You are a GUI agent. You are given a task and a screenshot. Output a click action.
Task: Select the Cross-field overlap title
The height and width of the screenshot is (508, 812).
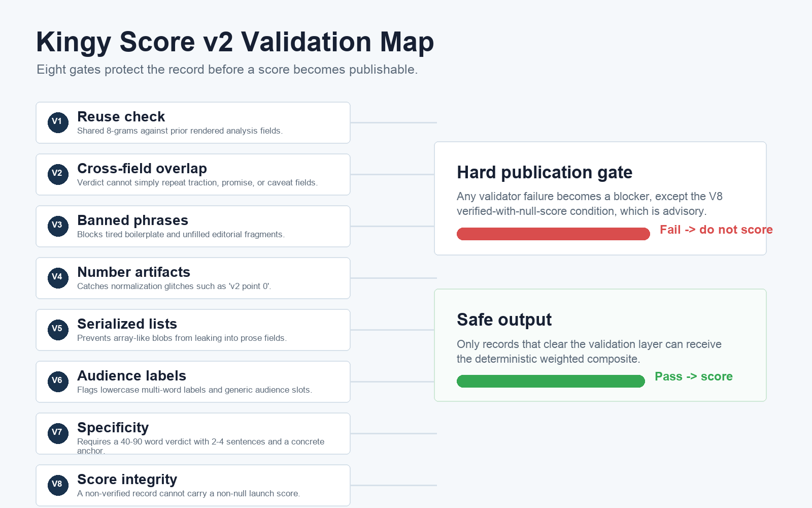click(142, 169)
